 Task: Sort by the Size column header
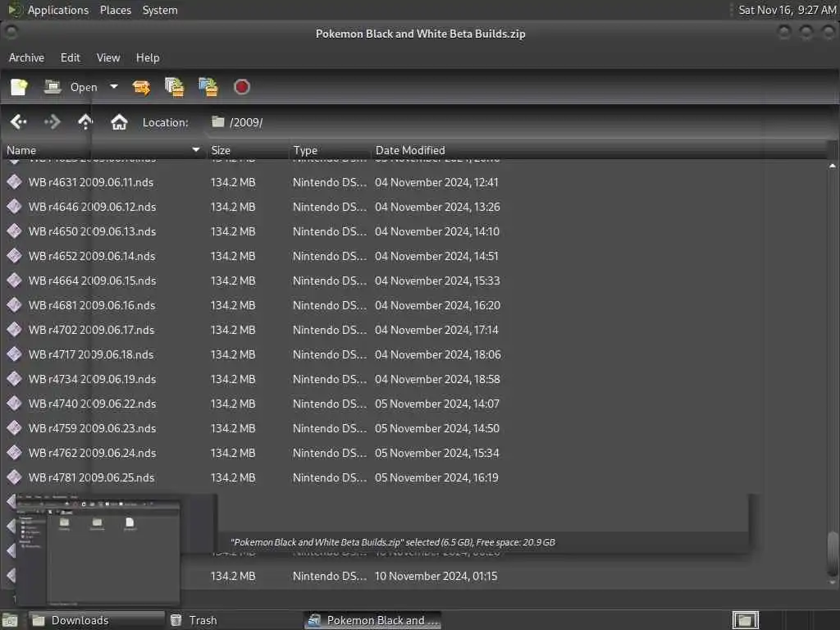pyautogui.click(x=246, y=150)
